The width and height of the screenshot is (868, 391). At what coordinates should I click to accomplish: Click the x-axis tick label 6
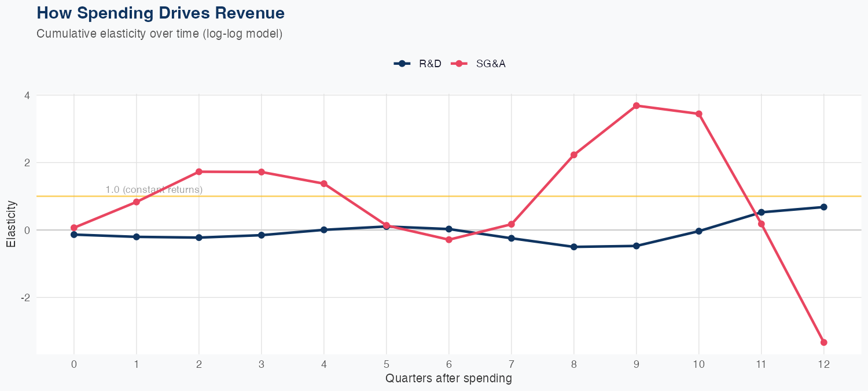click(x=448, y=364)
